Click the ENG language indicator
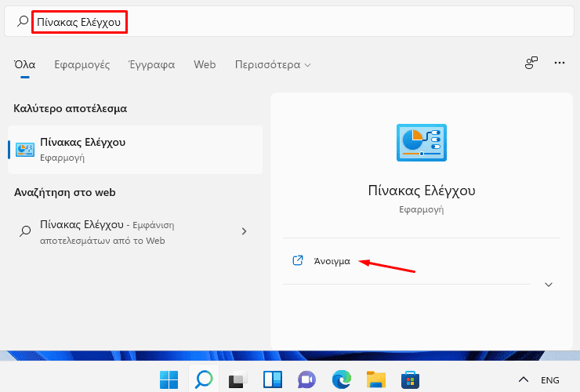The image size is (580, 392). [x=550, y=380]
